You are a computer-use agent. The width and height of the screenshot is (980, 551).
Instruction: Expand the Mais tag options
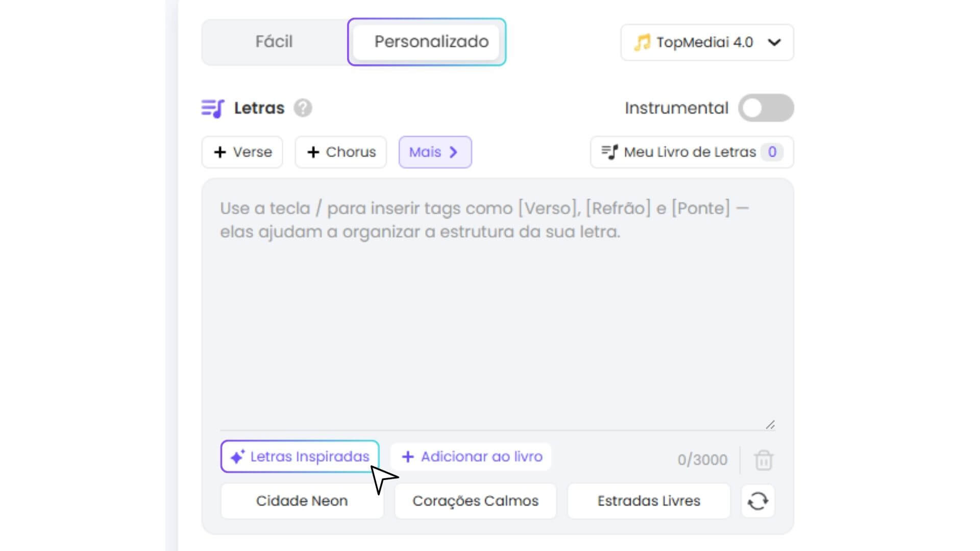(435, 152)
